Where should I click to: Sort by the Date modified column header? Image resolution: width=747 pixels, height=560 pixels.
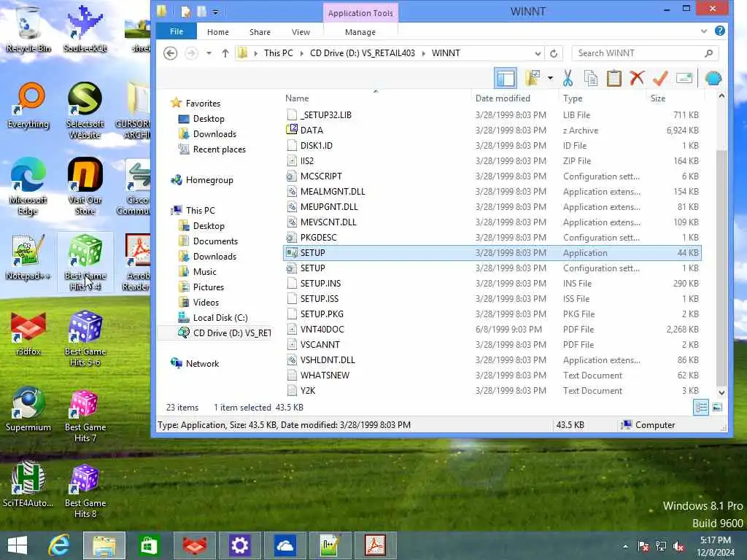503,98
